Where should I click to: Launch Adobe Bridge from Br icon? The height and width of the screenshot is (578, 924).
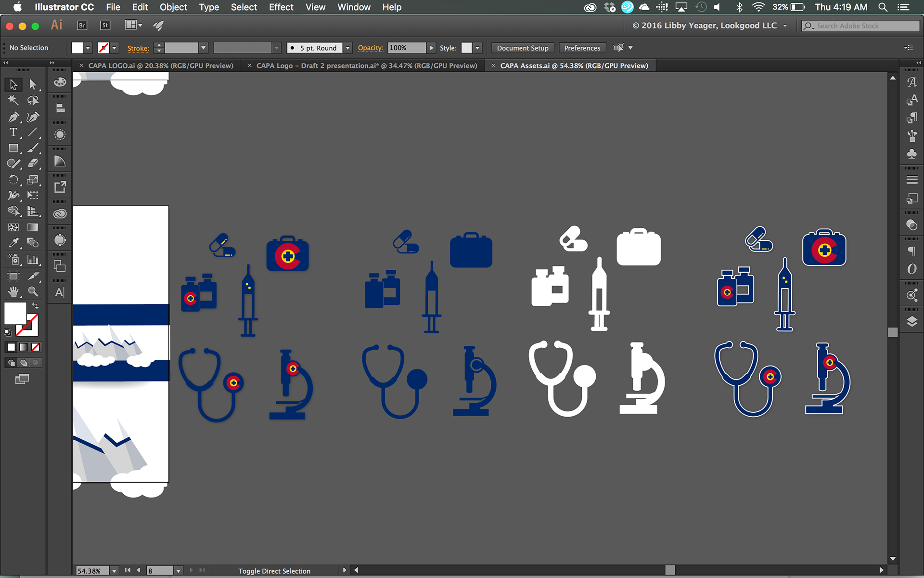pos(82,26)
